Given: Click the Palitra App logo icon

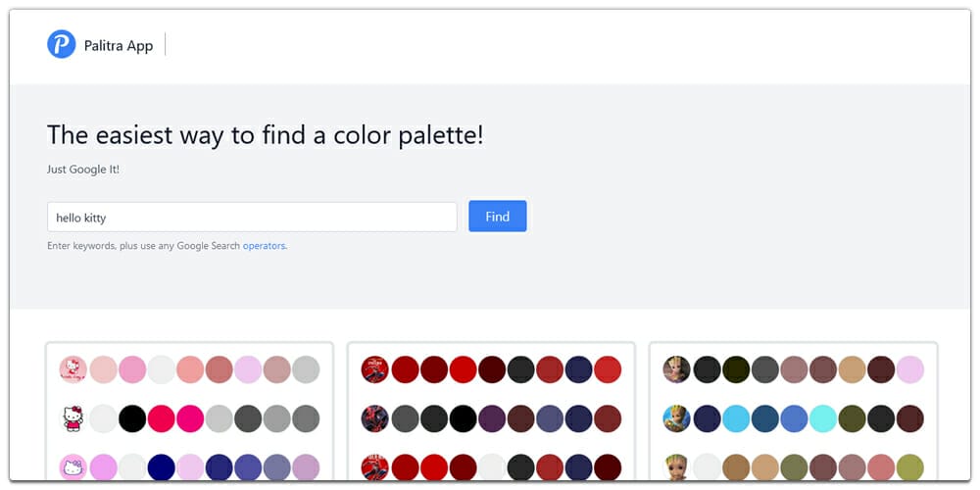Looking at the screenshot, I should 62,44.
